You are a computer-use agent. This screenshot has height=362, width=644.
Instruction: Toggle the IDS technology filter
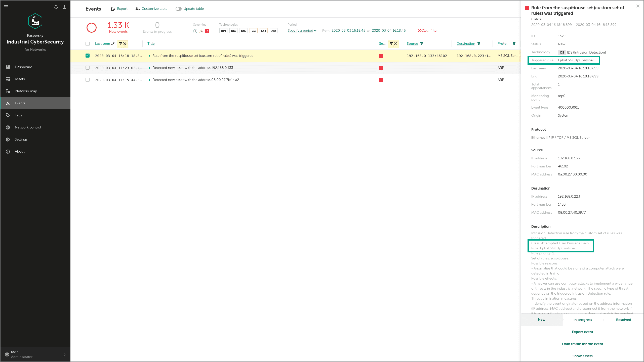click(x=243, y=31)
